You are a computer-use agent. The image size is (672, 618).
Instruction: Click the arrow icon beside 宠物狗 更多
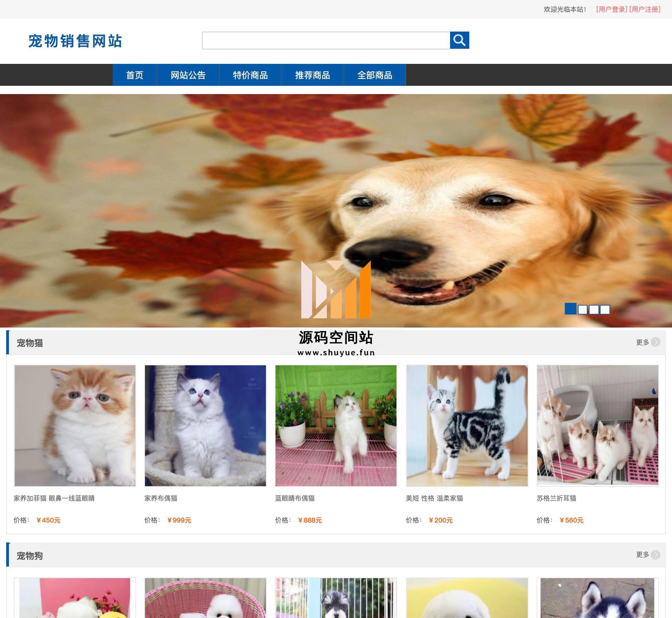pyautogui.click(x=656, y=554)
